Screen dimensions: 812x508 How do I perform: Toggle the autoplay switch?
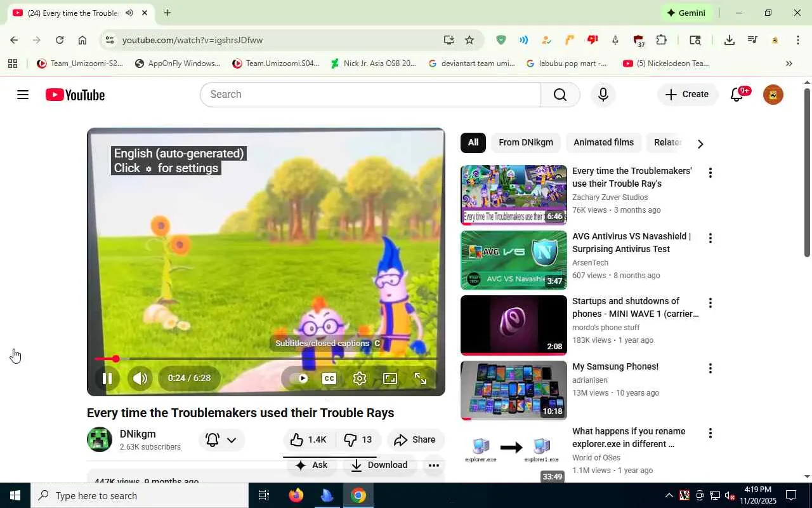coord(299,378)
